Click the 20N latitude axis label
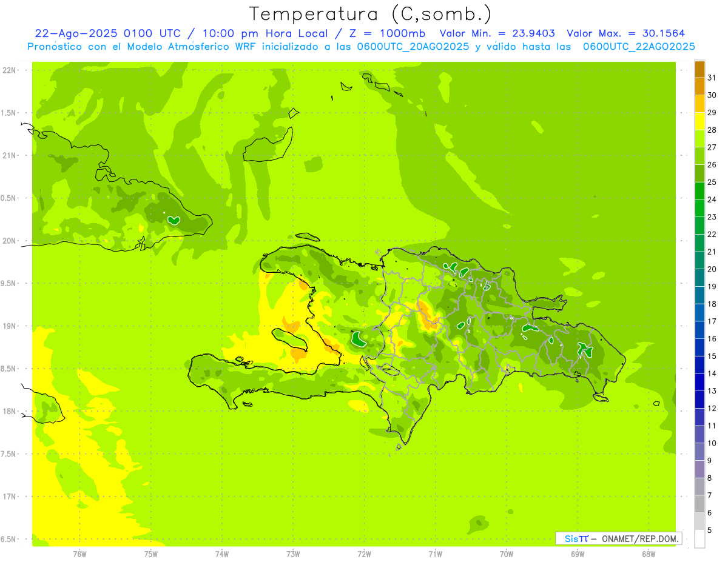This screenshot has height=562, width=728. [x=9, y=241]
